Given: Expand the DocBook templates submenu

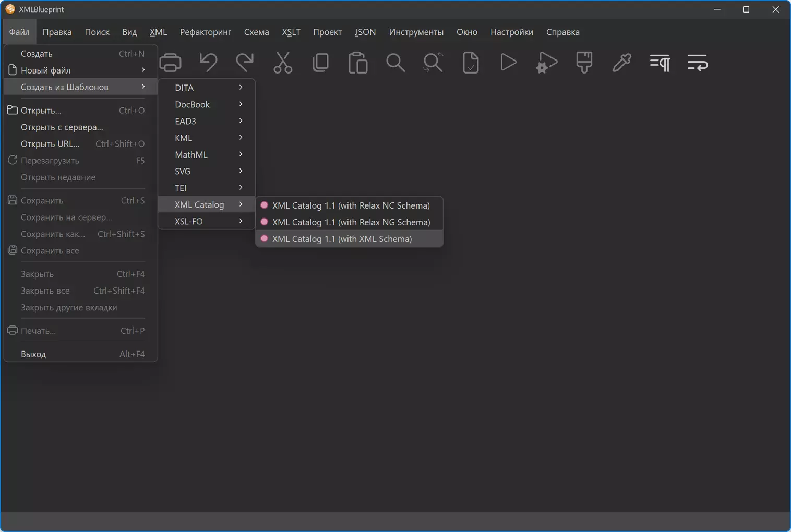Looking at the screenshot, I should tap(207, 105).
